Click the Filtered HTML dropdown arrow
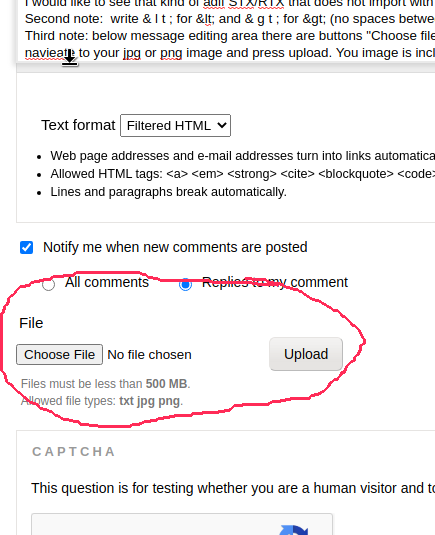Viewport: 435px width, 535px height. pos(222,126)
